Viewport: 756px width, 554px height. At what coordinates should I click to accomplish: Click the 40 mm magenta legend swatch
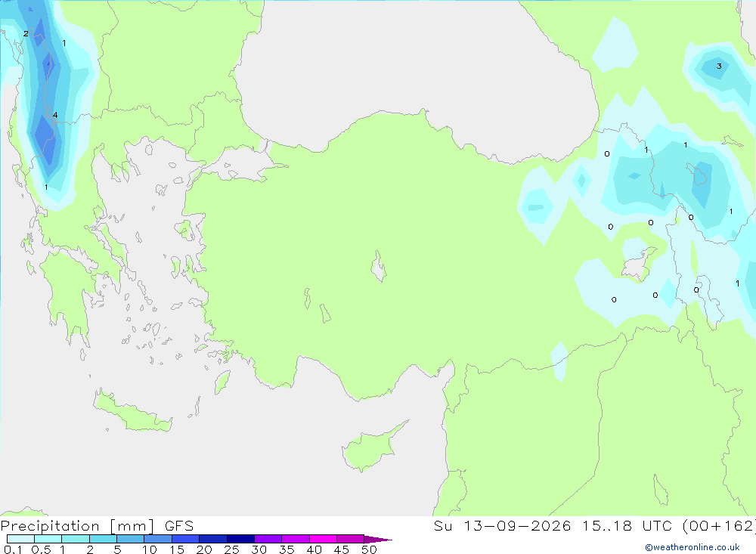[x=323, y=539]
